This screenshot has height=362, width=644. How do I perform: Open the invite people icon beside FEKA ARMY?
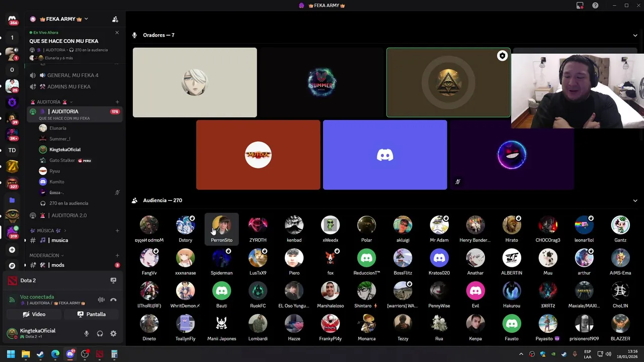click(115, 19)
